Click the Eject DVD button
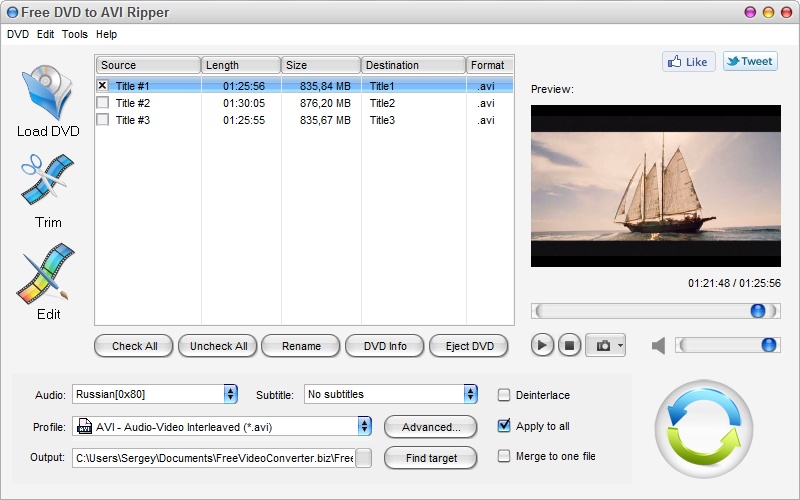Viewport: 800px width, 500px height. coord(469,346)
